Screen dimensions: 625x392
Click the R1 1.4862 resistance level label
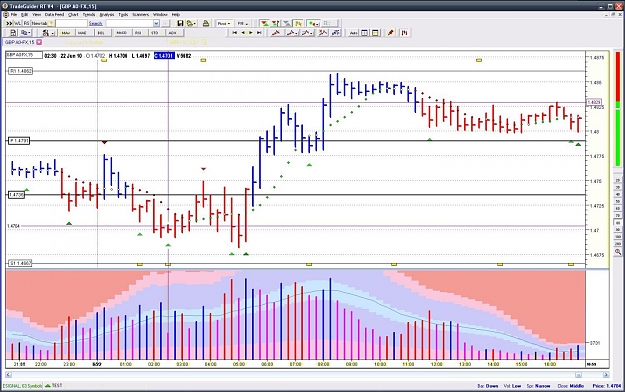pyautogui.click(x=21, y=71)
